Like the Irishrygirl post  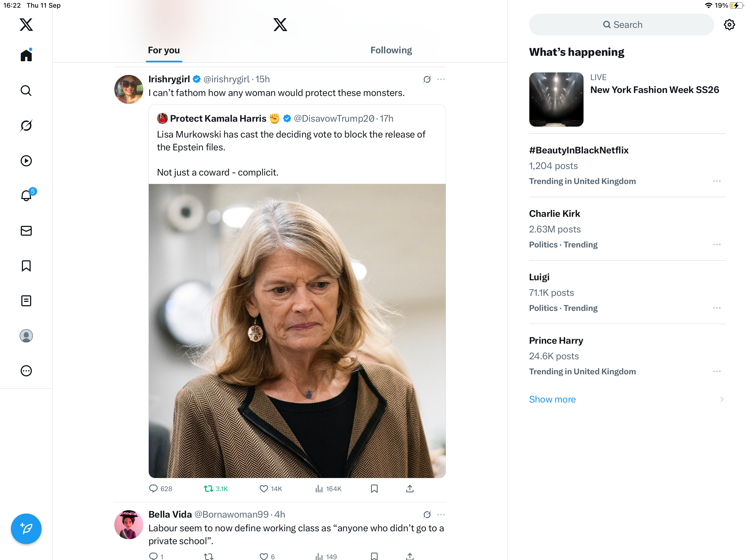264,489
